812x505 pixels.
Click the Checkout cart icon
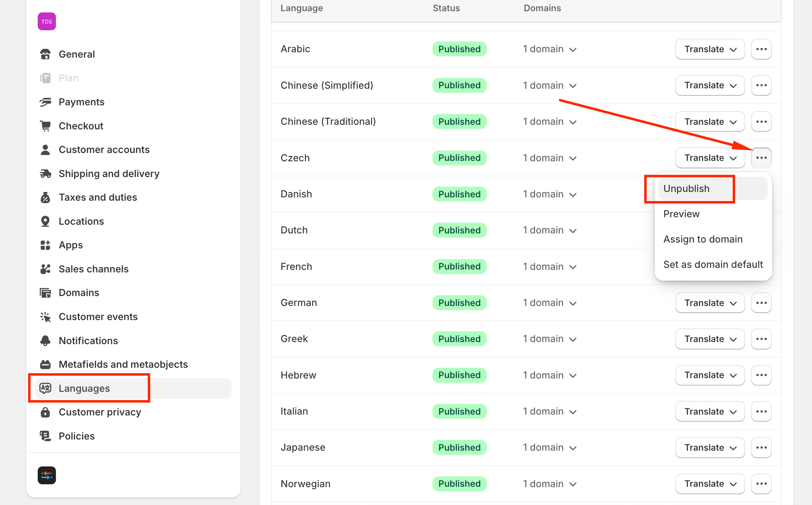coord(46,126)
